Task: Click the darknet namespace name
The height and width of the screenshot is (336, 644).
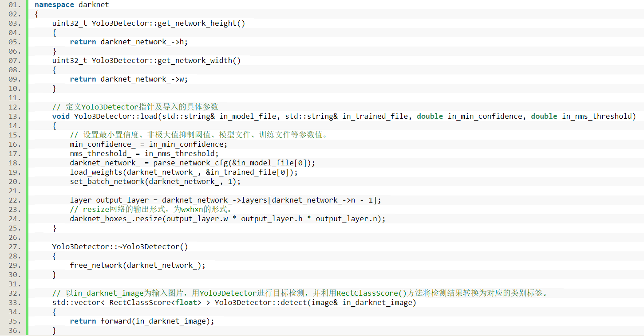Action: coord(93,4)
